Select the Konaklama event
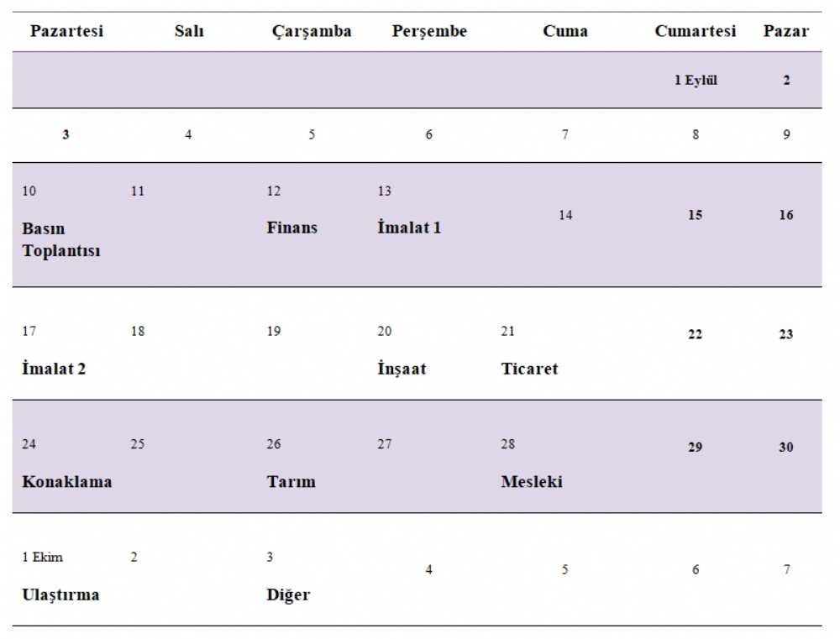 (66, 482)
